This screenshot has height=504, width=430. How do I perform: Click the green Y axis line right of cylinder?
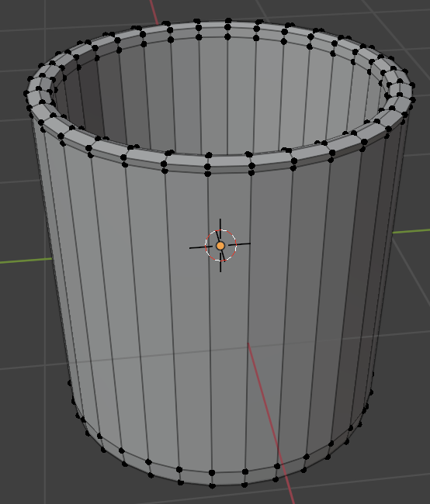411,231
